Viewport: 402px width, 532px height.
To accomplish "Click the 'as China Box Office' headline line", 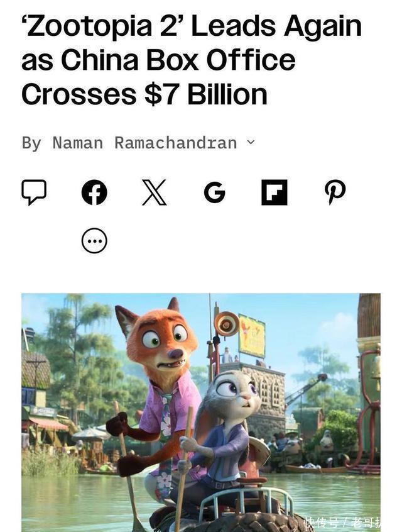I will [158, 60].
